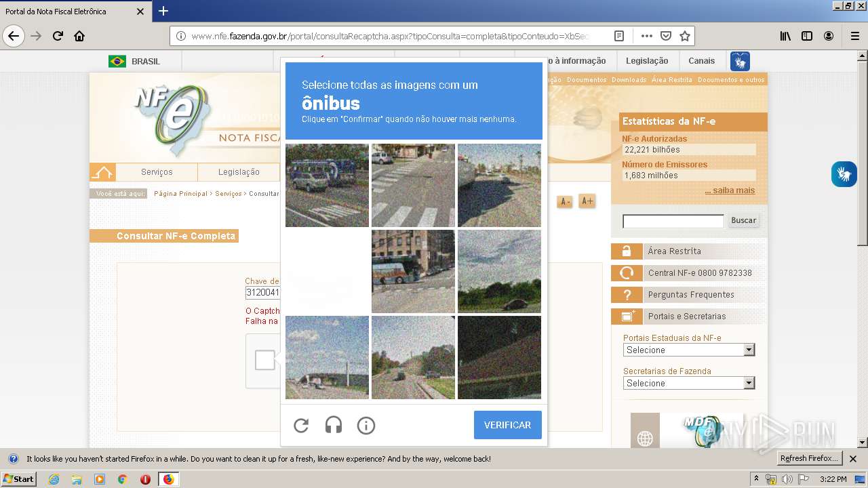Toggle reader view in address bar
The image size is (868, 488).
click(619, 36)
